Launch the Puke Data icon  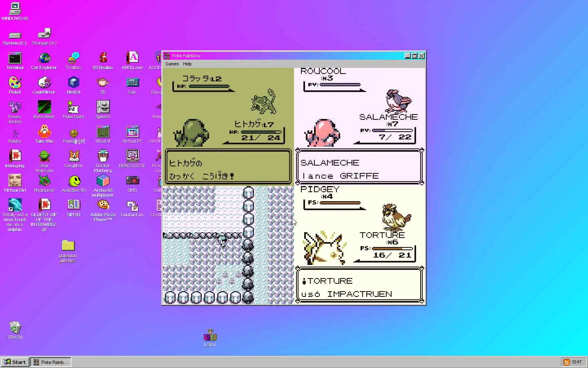click(73, 110)
